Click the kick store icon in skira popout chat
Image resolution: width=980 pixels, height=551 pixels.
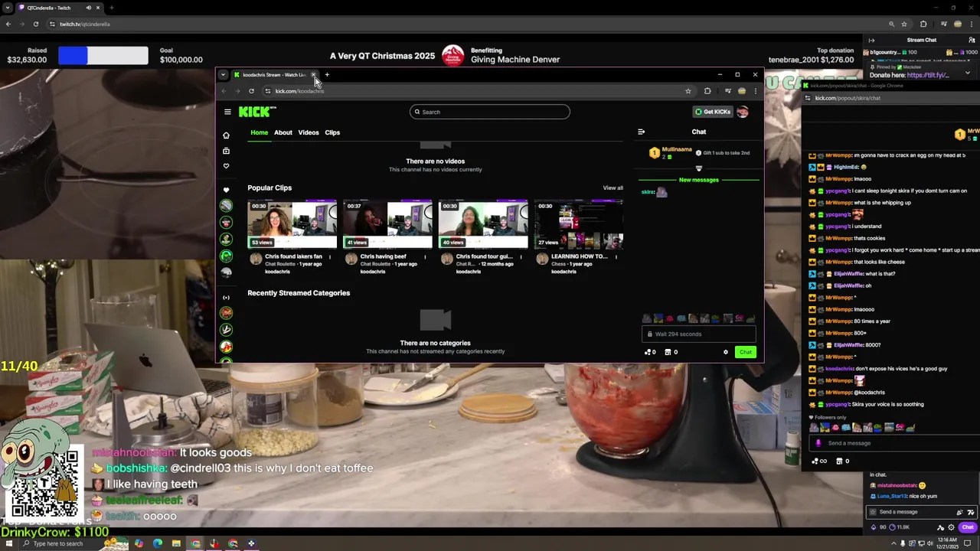[840, 461]
